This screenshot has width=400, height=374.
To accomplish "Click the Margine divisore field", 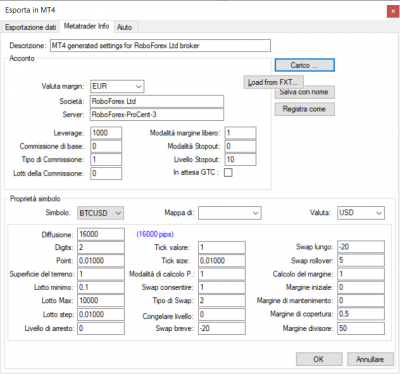I will 361,329.
